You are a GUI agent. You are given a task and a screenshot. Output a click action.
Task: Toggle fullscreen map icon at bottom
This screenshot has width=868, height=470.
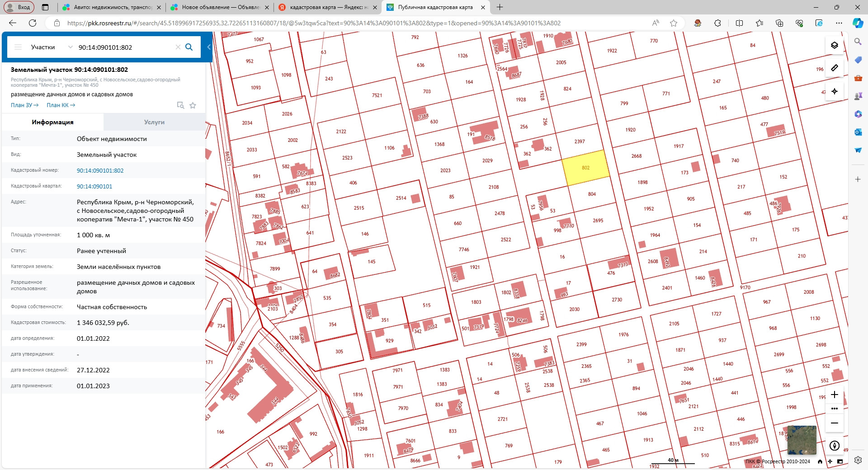(x=840, y=461)
